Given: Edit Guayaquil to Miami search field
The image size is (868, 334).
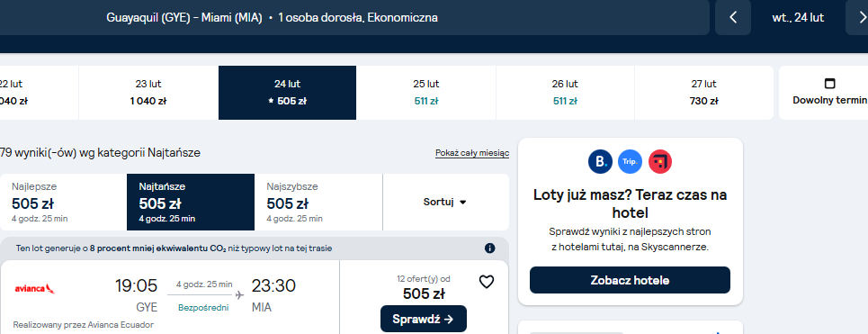Looking at the screenshot, I should point(354,18).
